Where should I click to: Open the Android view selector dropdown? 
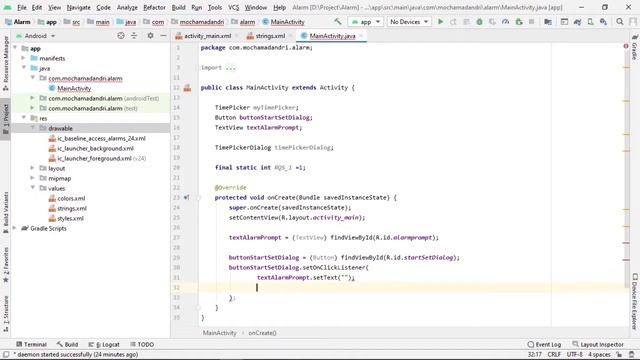point(36,36)
